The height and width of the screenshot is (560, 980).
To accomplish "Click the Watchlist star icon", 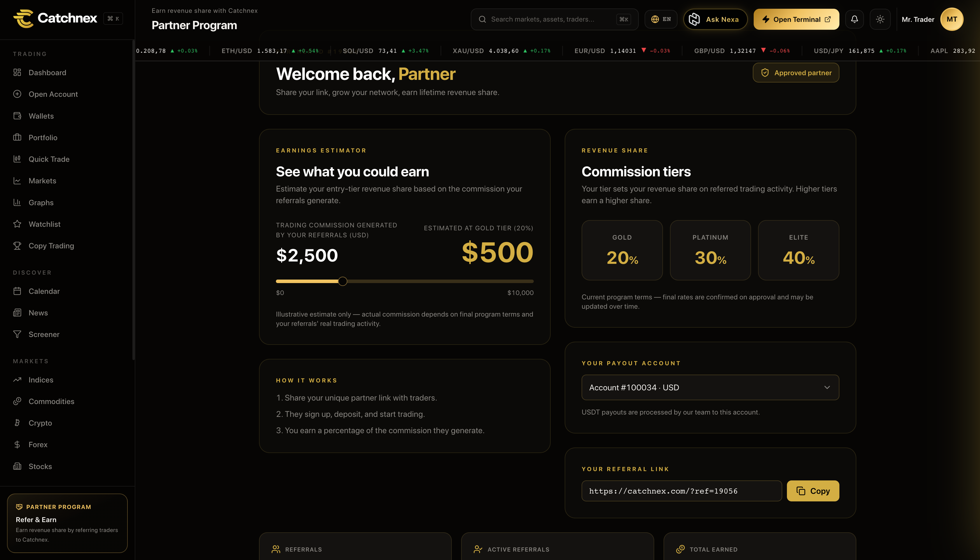I will [17, 224].
